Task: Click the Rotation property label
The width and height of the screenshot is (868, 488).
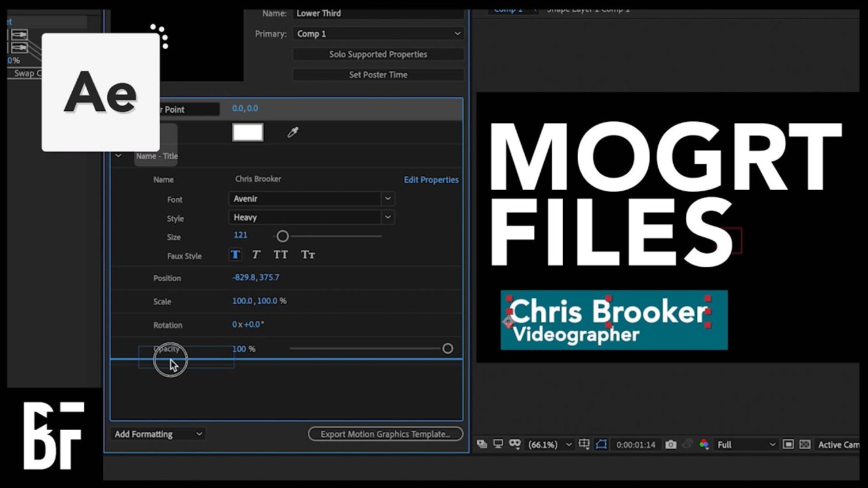Action: click(167, 325)
